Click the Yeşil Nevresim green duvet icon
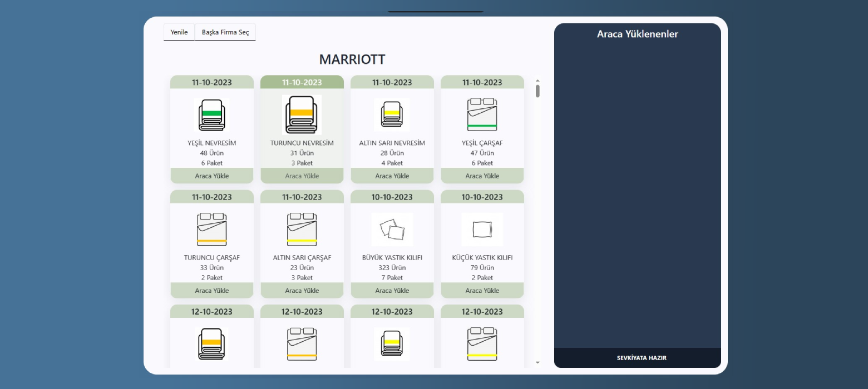Viewport: 868px width, 389px height. [211, 115]
